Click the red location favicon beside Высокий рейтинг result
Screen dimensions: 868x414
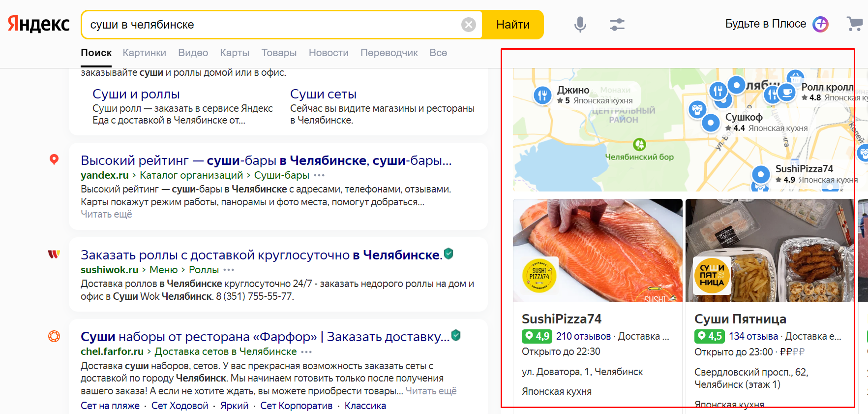[54, 159]
